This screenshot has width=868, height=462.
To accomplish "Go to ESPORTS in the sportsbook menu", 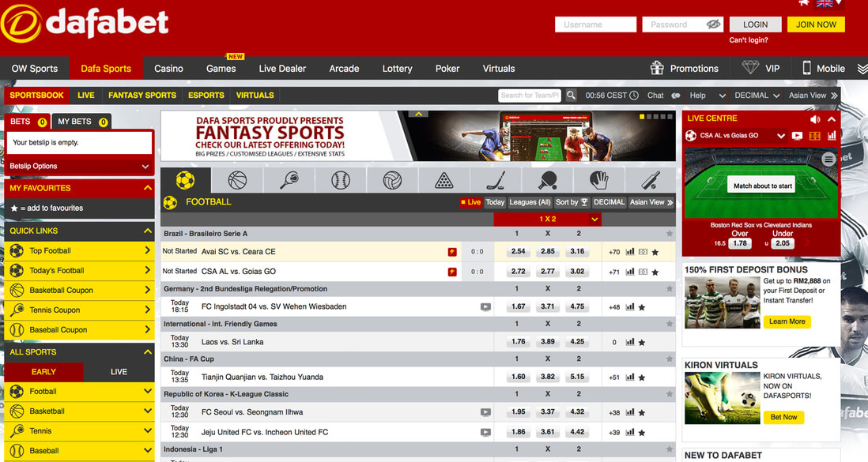I will pos(206,96).
